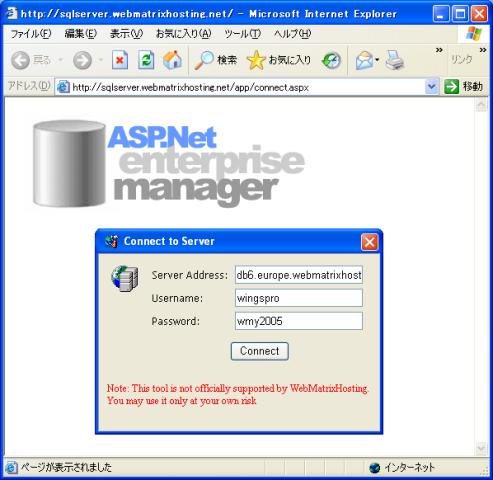Image resolution: width=493 pixels, height=480 pixels.
Task: Click the Username: label
Action: 177,298
